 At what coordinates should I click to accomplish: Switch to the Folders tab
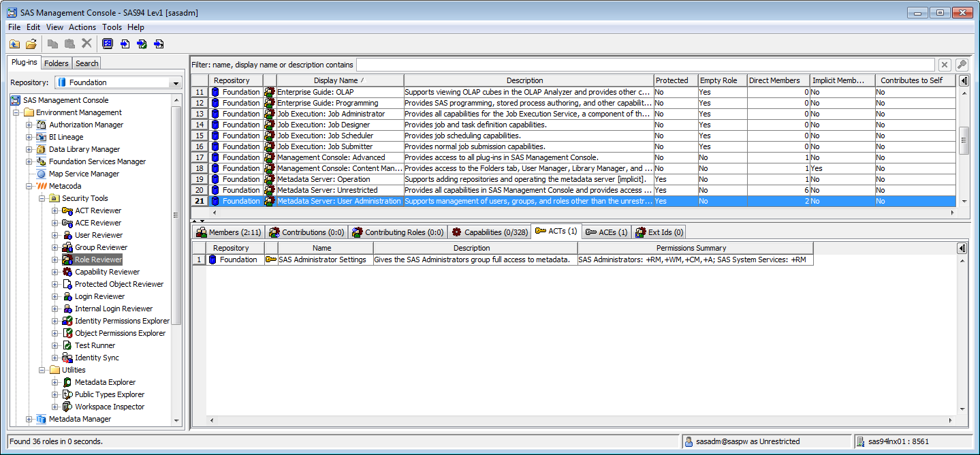(57, 63)
